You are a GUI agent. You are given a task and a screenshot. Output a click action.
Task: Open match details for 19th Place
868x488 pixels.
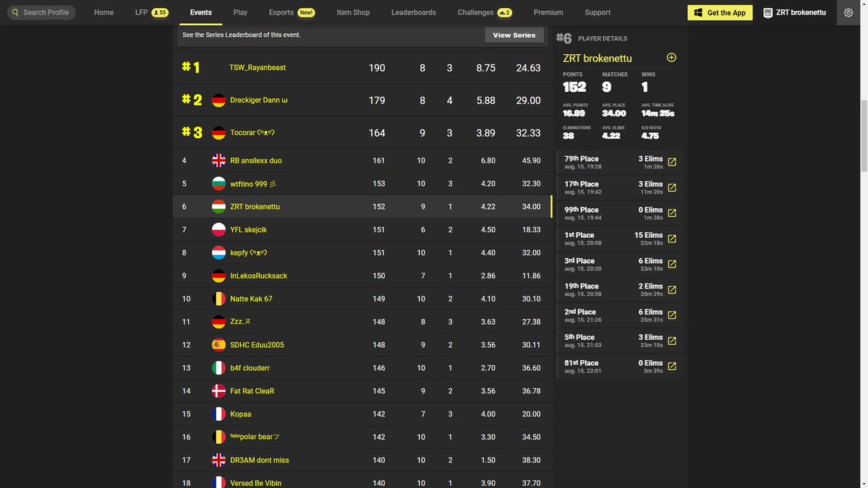tap(672, 290)
